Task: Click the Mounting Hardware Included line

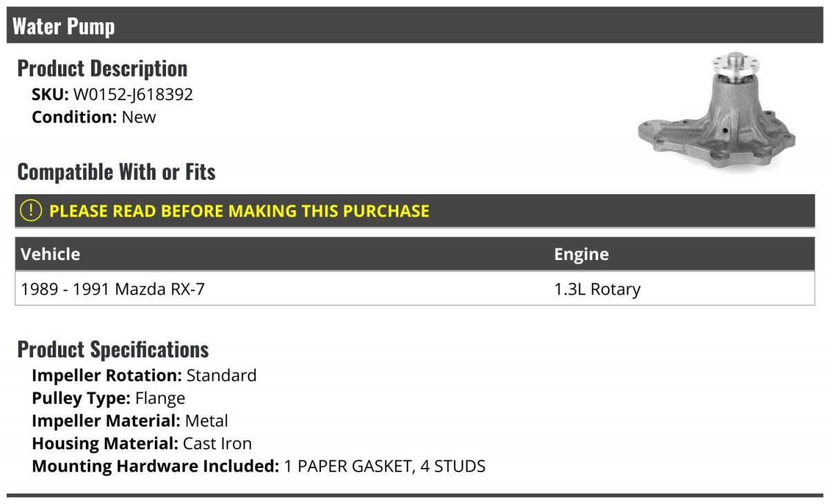Action: [x=259, y=466]
